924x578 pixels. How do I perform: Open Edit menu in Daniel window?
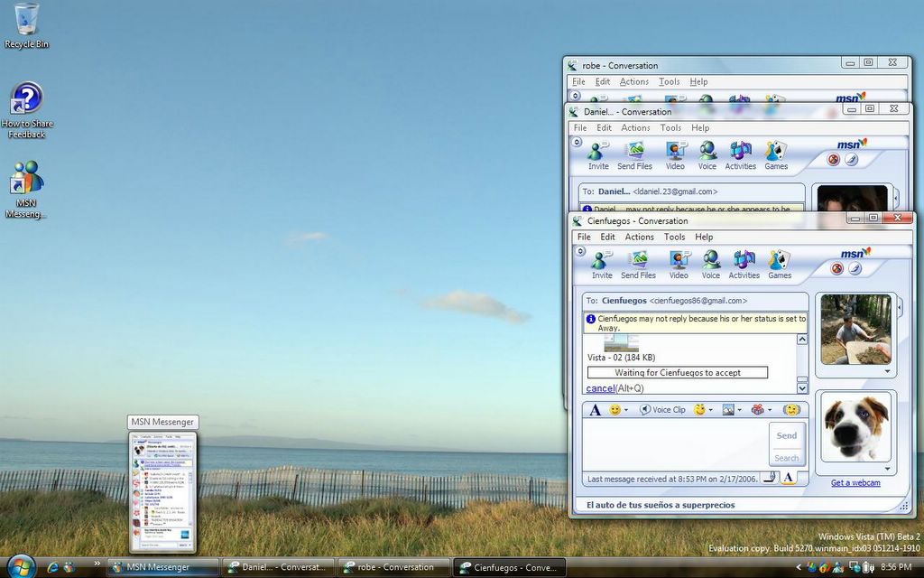(x=604, y=127)
